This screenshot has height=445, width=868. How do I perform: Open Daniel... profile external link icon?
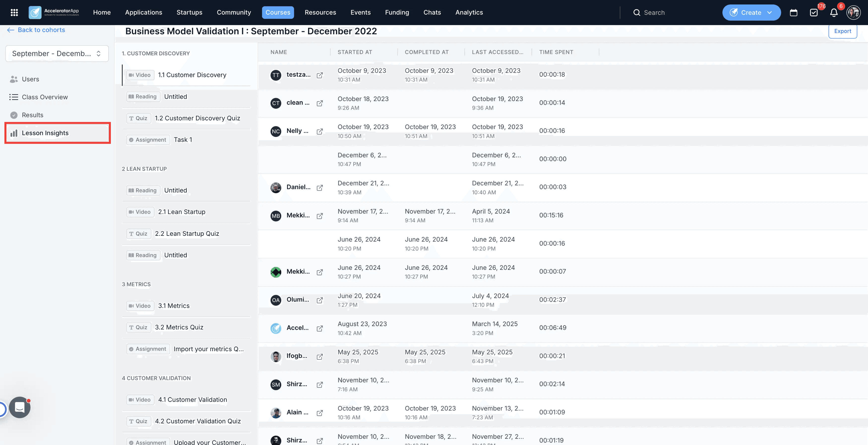[x=320, y=187]
